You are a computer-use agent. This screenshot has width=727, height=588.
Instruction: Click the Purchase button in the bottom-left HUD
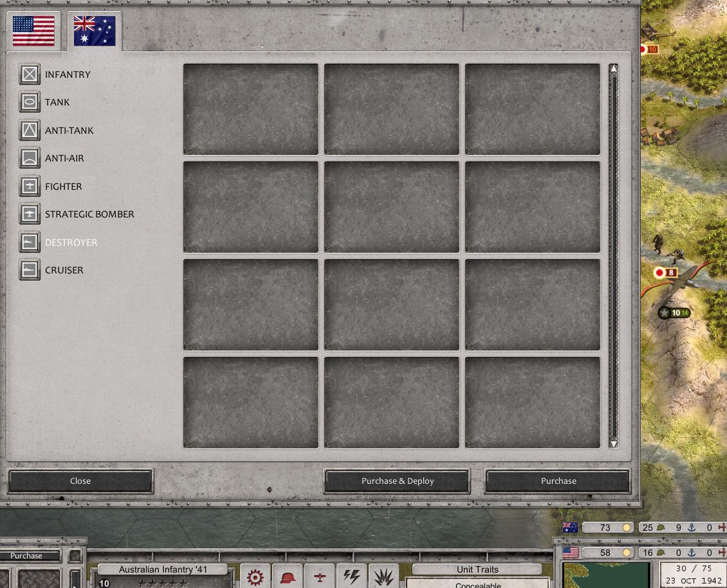click(x=26, y=556)
